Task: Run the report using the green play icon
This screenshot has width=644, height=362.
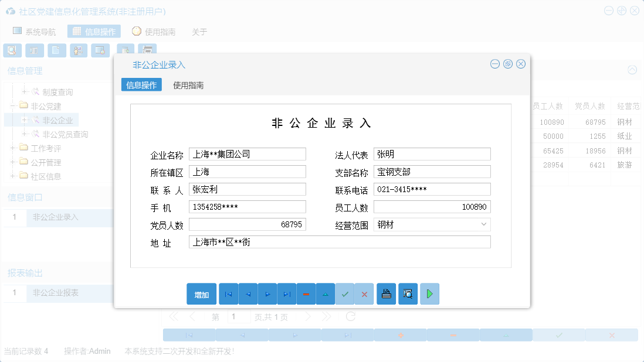Action: pos(429,293)
